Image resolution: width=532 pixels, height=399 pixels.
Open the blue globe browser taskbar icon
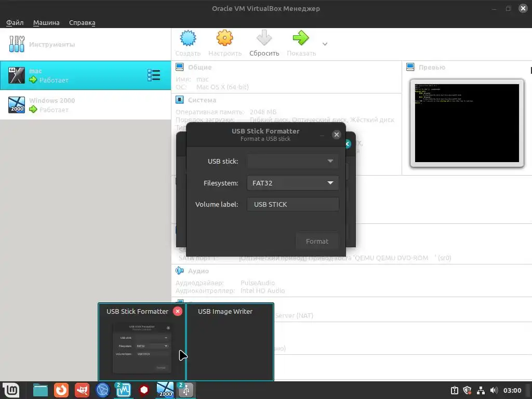tap(103, 390)
